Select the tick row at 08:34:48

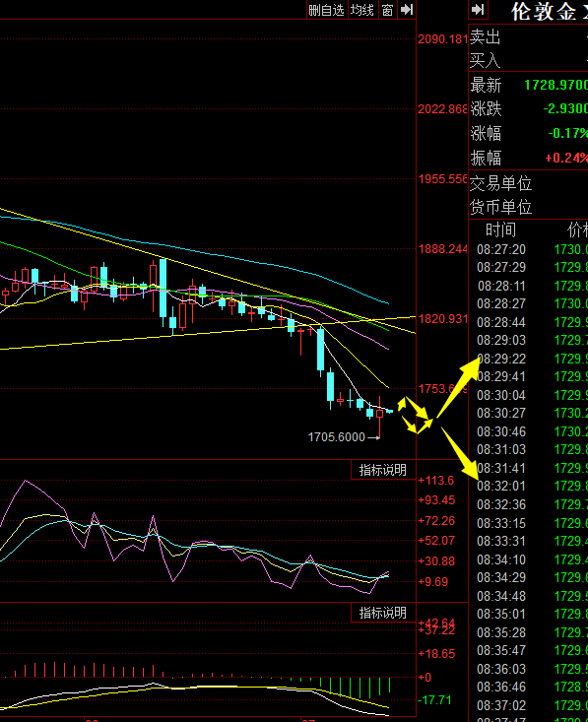(528, 596)
